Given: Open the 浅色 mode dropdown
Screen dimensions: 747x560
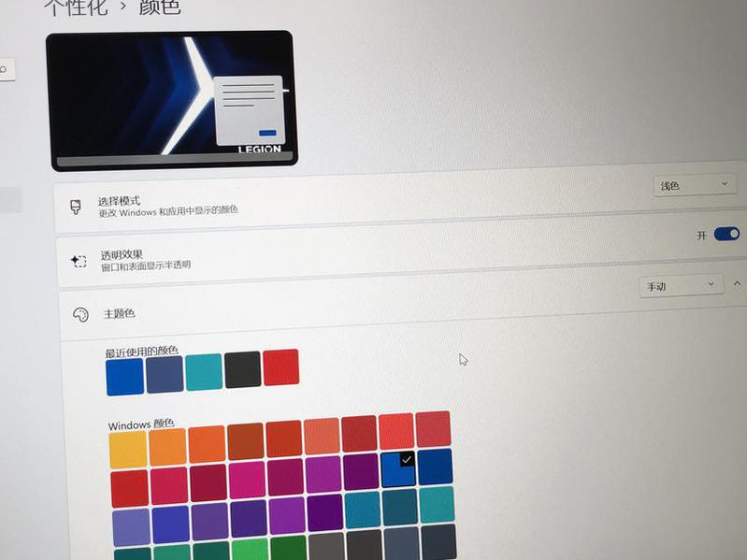Looking at the screenshot, I should tap(694, 185).
